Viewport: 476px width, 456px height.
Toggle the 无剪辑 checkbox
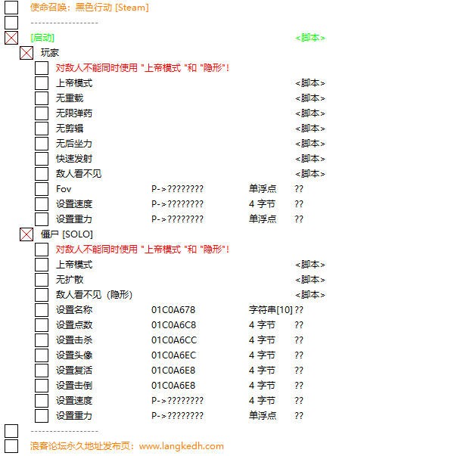pyautogui.click(x=42, y=129)
